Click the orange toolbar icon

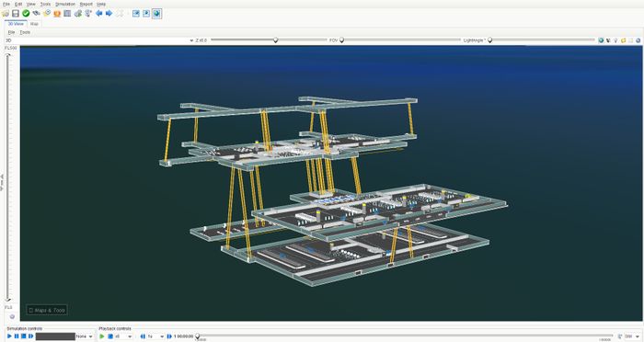click(57, 14)
